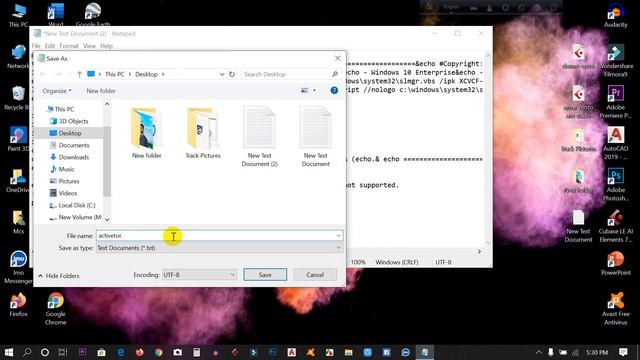This screenshot has width=640, height=360.
Task: Open Notepad Format menu
Action: click(69, 46)
